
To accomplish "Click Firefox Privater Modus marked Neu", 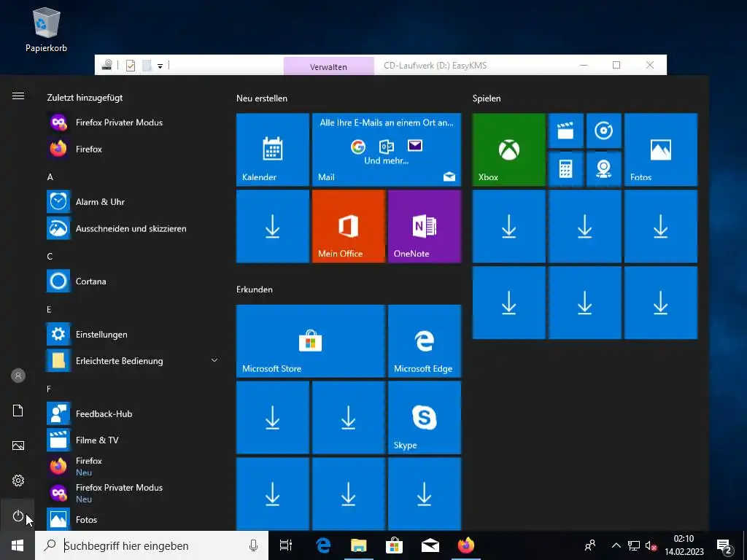I will 133,494.
